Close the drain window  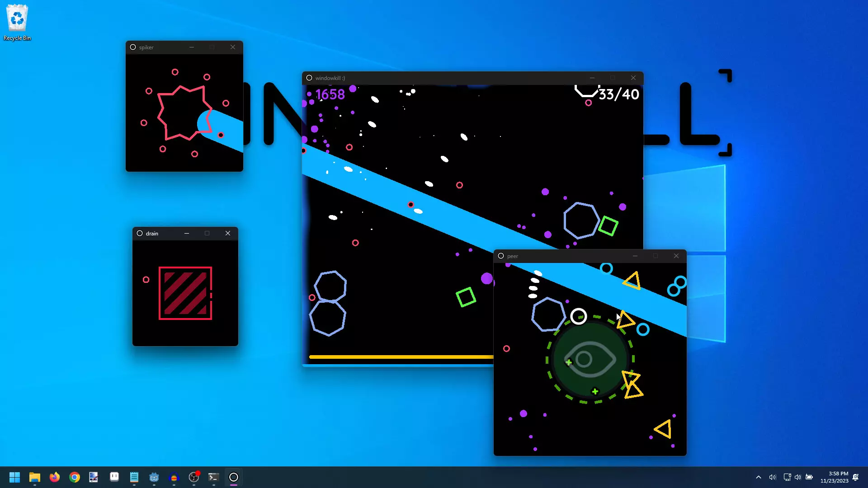click(228, 233)
